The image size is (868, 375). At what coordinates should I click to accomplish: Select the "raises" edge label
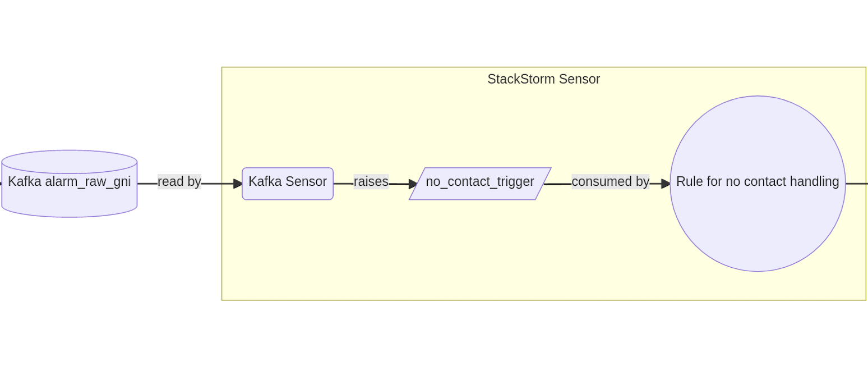point(371,182)
